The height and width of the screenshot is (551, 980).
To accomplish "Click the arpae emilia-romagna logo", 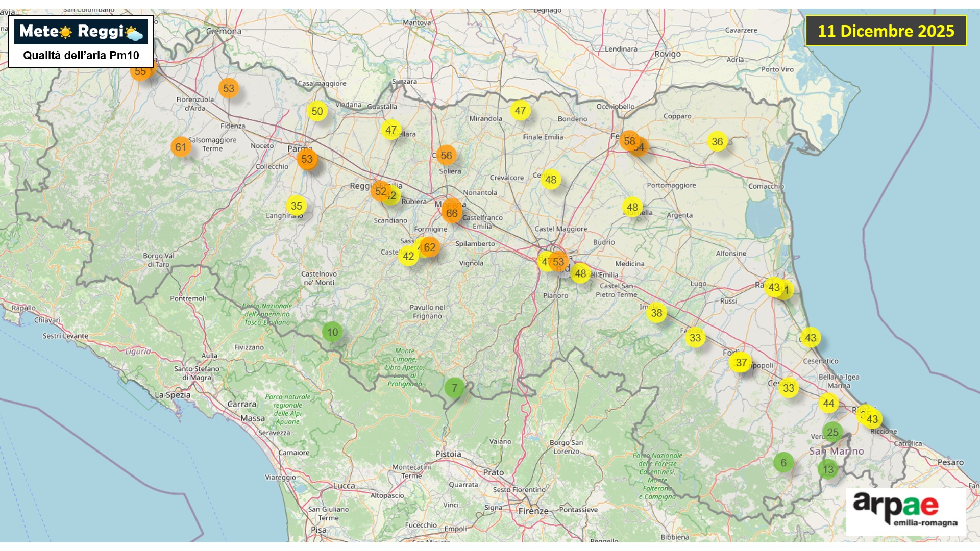I will [x=905, y=510].
